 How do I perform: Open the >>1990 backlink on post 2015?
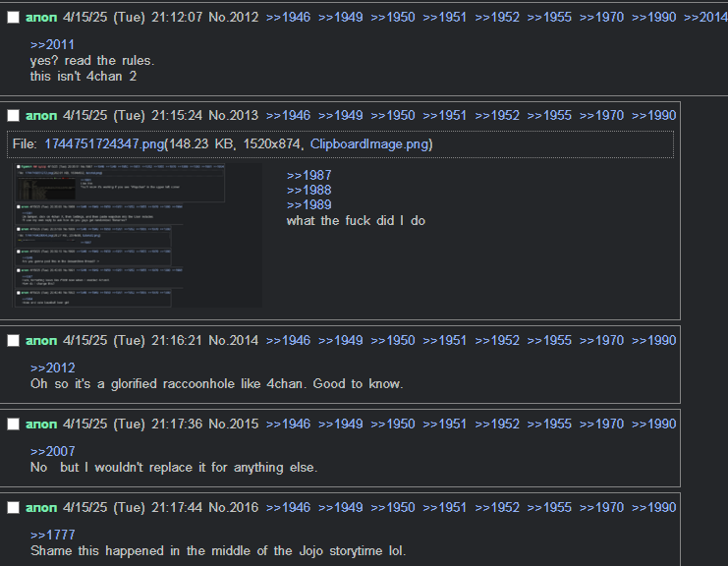click(x=654, y=424)
